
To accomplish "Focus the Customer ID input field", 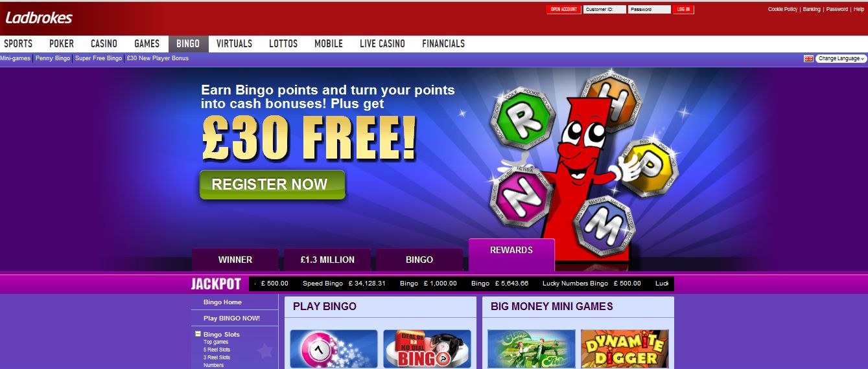I will (605, 9).
